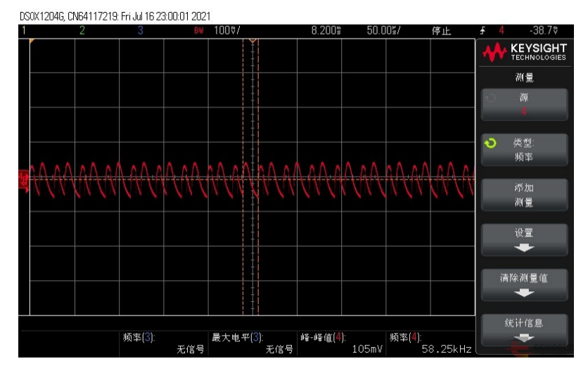Click the red 4 source value on 源
The width and height of the screenshot is (588, 373).
point(524,111)
